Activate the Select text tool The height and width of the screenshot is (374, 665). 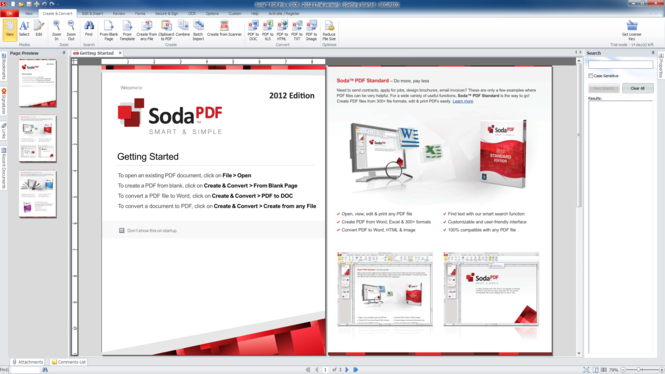click(24, 29)
